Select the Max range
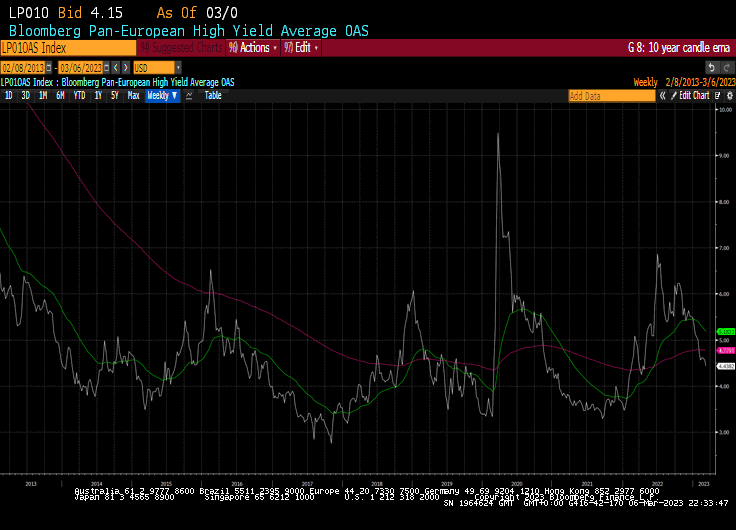The image size is (736, 530). coord(134,96)
